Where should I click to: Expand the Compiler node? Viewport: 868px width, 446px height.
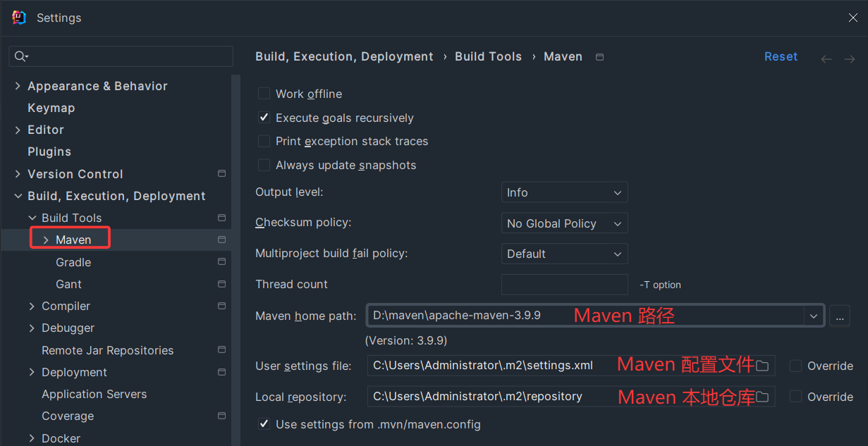point(32,306)
